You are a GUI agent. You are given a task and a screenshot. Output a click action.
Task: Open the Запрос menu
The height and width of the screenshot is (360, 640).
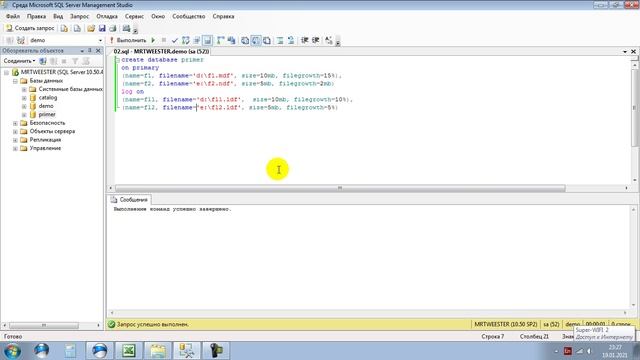(x=79, y=16)
